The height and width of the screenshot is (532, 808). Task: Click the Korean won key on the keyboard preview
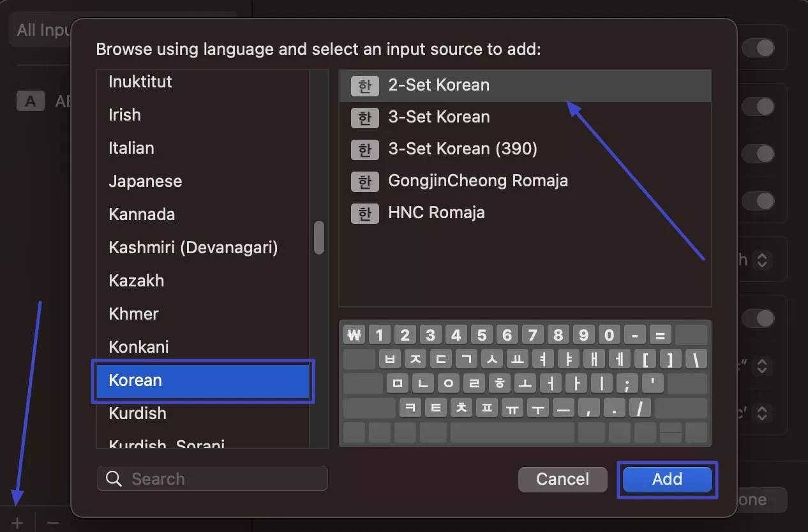(354, 334)
